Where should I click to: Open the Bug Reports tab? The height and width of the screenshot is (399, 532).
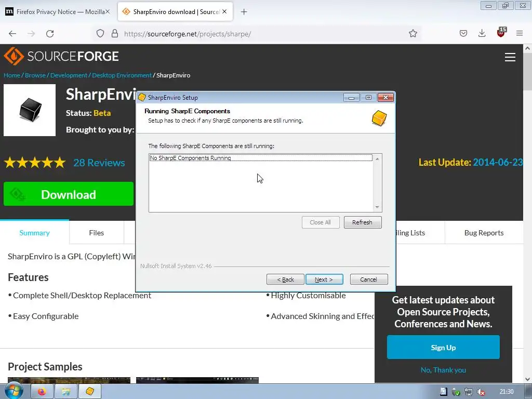point(484,233)
